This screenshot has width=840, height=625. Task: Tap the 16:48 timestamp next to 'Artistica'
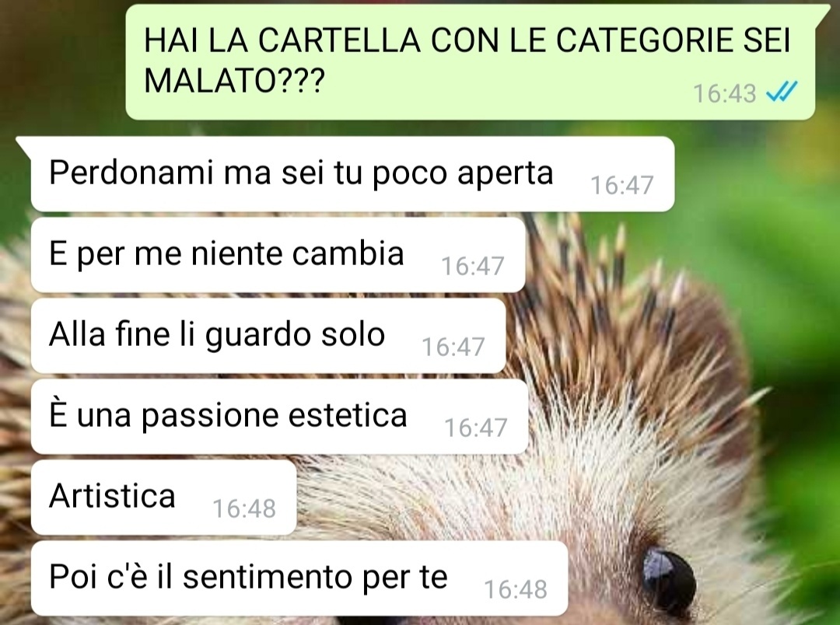tap(244, 509)
